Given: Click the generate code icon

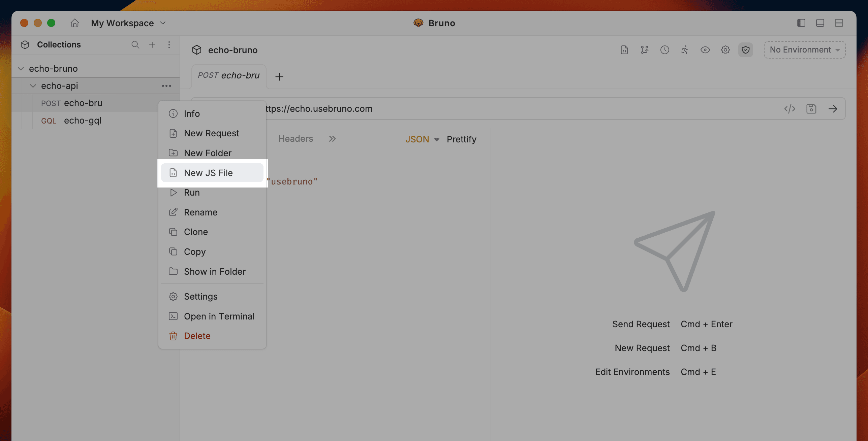Looking at the screenshot, I should (789, 109).
